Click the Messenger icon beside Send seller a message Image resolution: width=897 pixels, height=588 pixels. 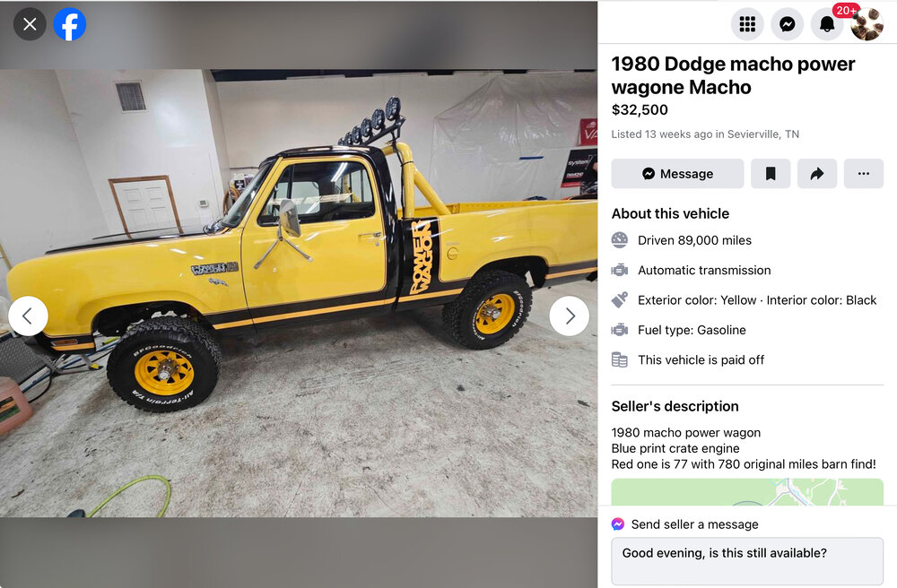point(618,524)
